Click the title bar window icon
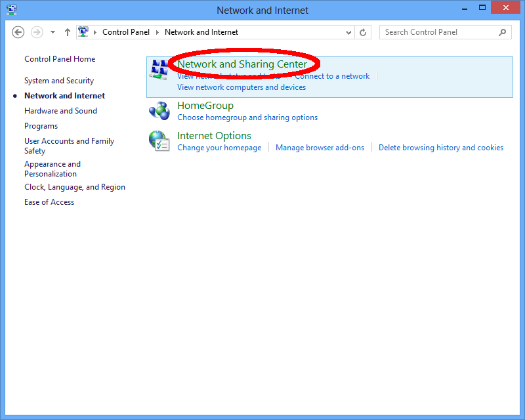The image size is (525, 420). coord(12,10)
